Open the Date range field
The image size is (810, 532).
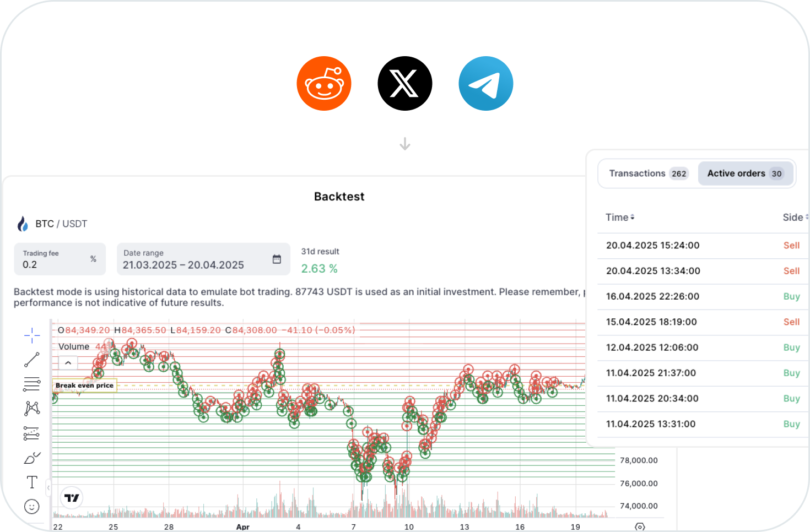(203, 259)
